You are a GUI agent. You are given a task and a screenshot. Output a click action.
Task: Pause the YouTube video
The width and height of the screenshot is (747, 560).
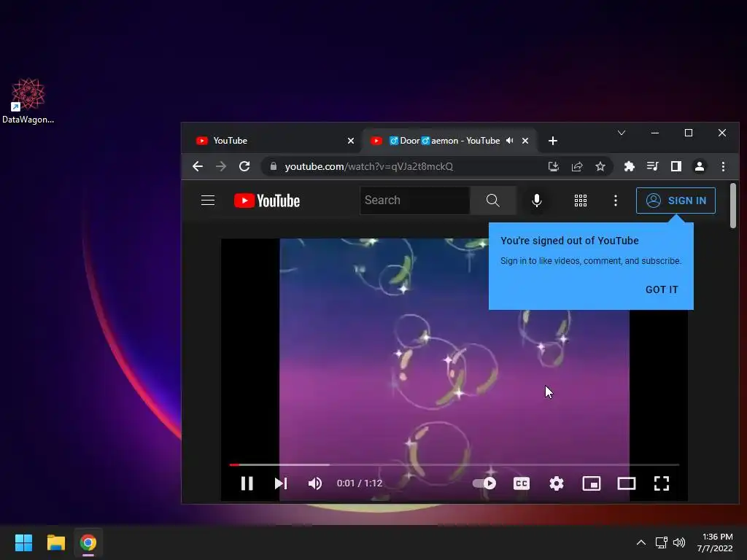click(x=247, y=483)
